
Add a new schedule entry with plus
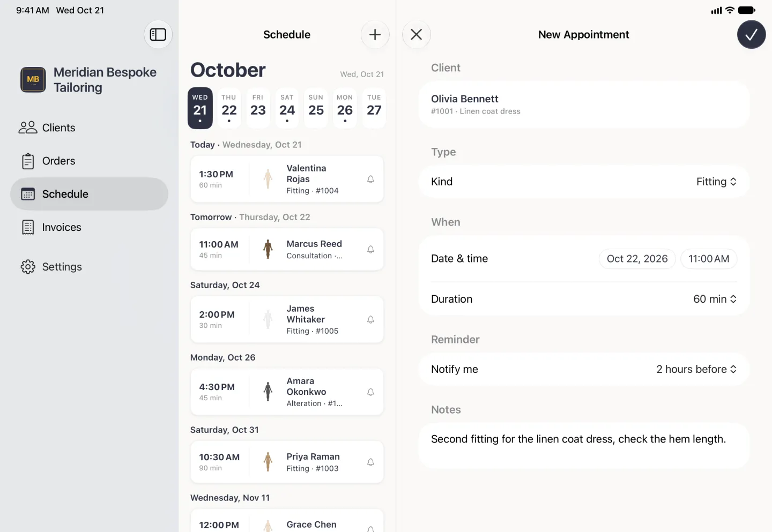coord(375,35)
